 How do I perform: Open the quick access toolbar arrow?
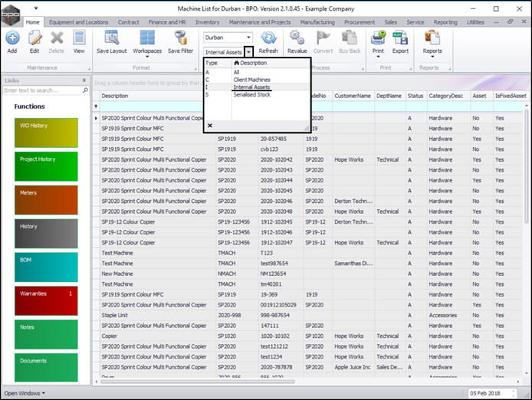pyautogui.click(x=36, y=8)
